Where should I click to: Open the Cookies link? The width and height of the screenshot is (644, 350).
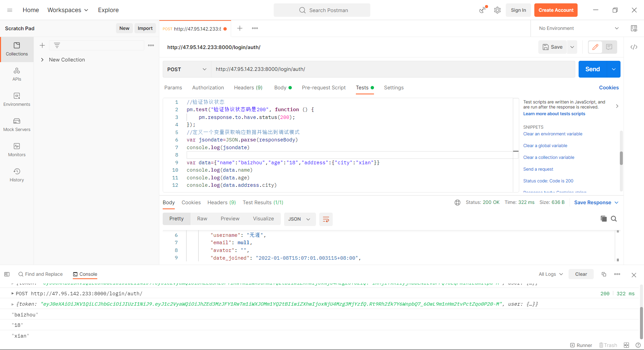pos(609,88)
